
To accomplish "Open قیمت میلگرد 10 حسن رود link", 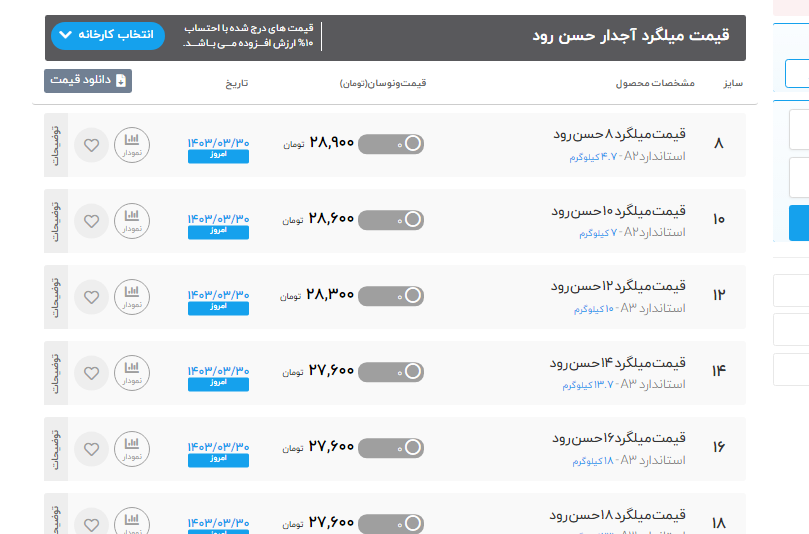I will pyautogui.click(x=618, y=211).
